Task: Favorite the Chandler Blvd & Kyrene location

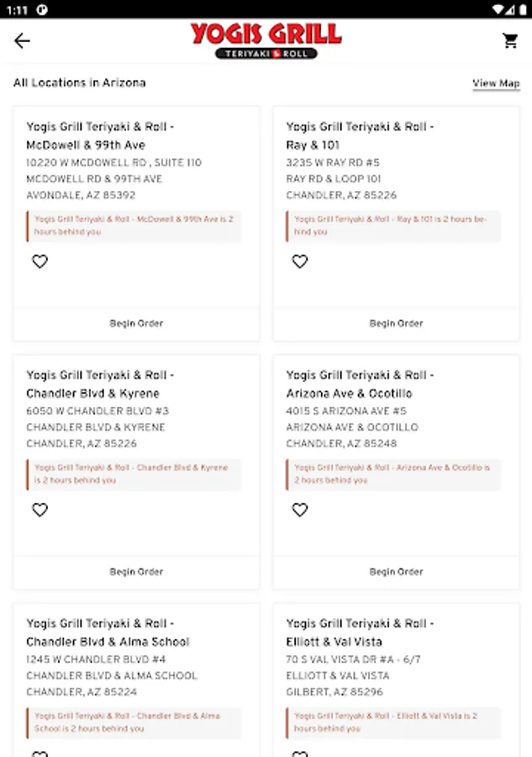Action: pos(40,510)
